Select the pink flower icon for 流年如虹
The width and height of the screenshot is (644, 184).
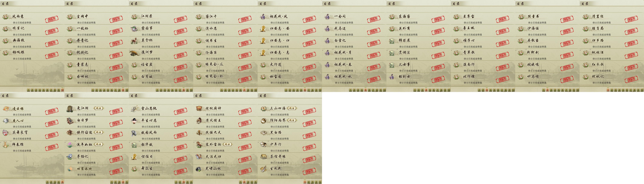point(70,145)
